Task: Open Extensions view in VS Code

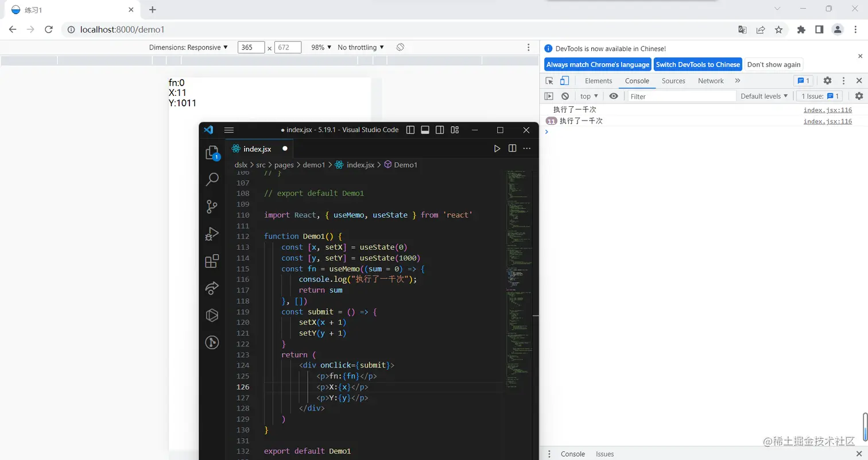Action: click(x=212, y=261)
